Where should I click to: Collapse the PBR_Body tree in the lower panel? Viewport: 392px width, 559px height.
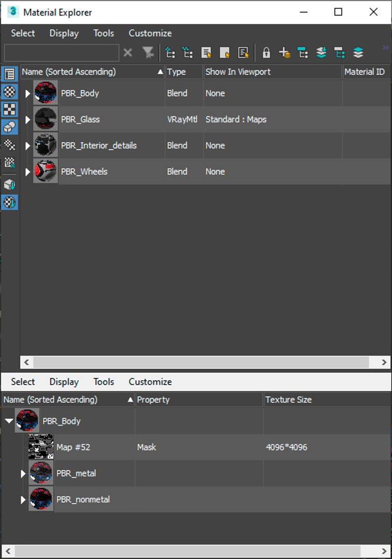[x=9, y=421]
